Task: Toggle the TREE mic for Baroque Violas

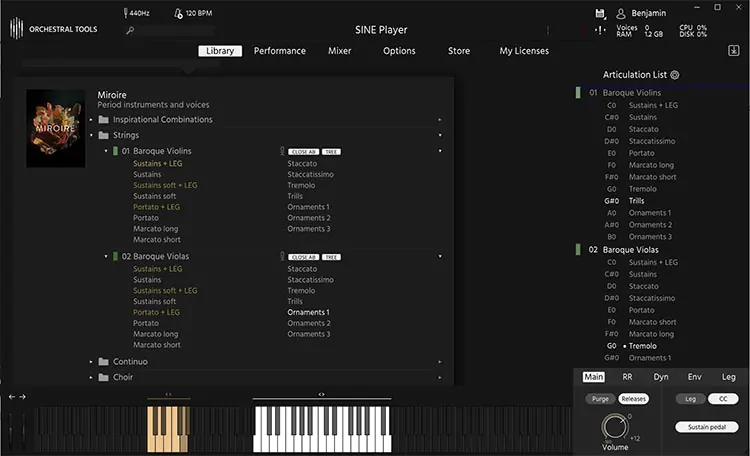Action: tap(331, 257)
